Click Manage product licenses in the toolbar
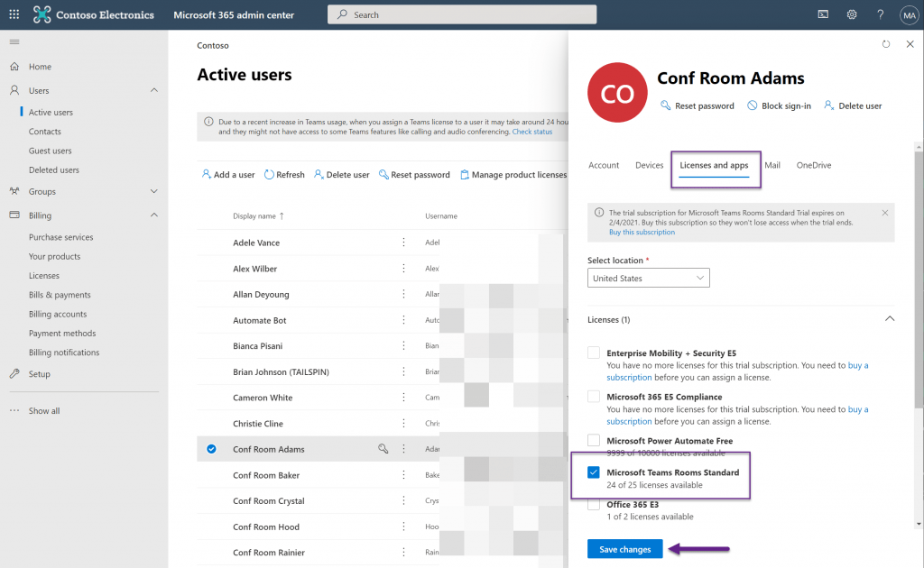Screen dimensions: 924x568 [x=513, y=175]
